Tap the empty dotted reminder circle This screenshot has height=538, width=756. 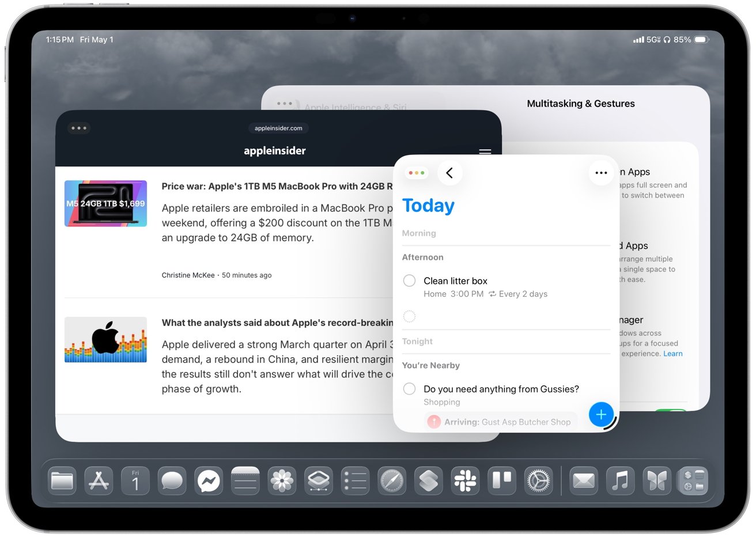tap(409, 316)
